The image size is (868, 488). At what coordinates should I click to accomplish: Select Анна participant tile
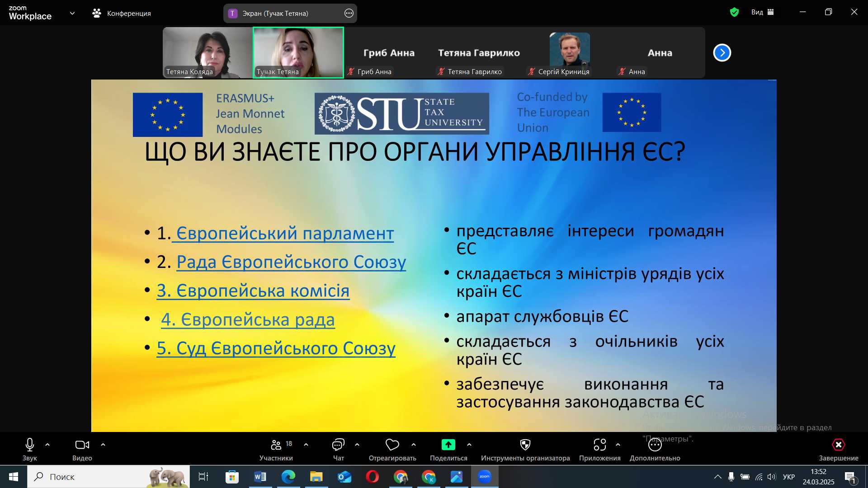pos(660,52)
